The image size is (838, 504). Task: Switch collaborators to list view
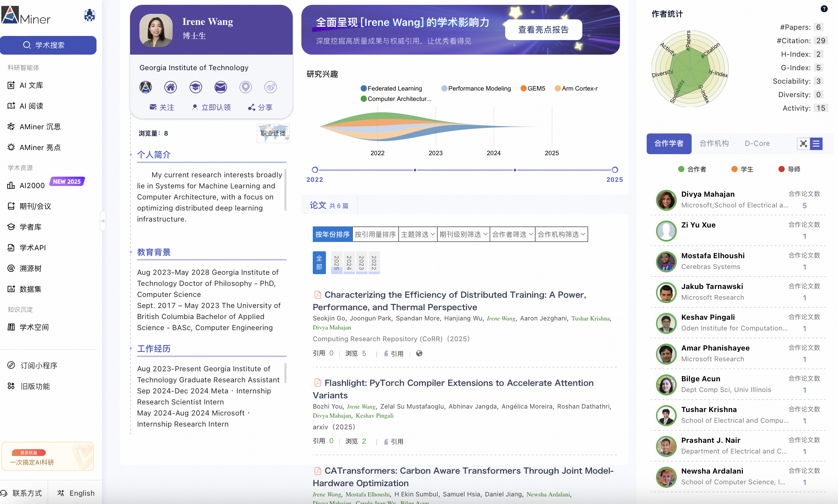coord(816,144)
